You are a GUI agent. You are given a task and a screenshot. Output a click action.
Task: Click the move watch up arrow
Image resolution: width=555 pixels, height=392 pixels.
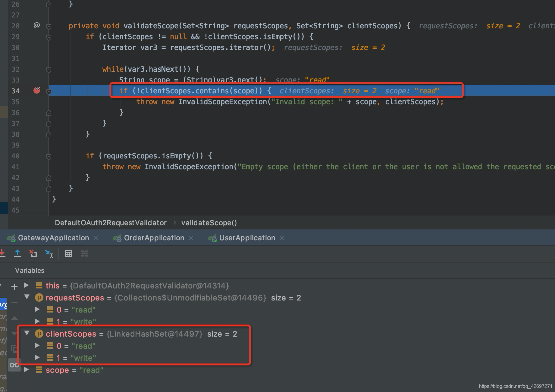click(x=14, y=318)
